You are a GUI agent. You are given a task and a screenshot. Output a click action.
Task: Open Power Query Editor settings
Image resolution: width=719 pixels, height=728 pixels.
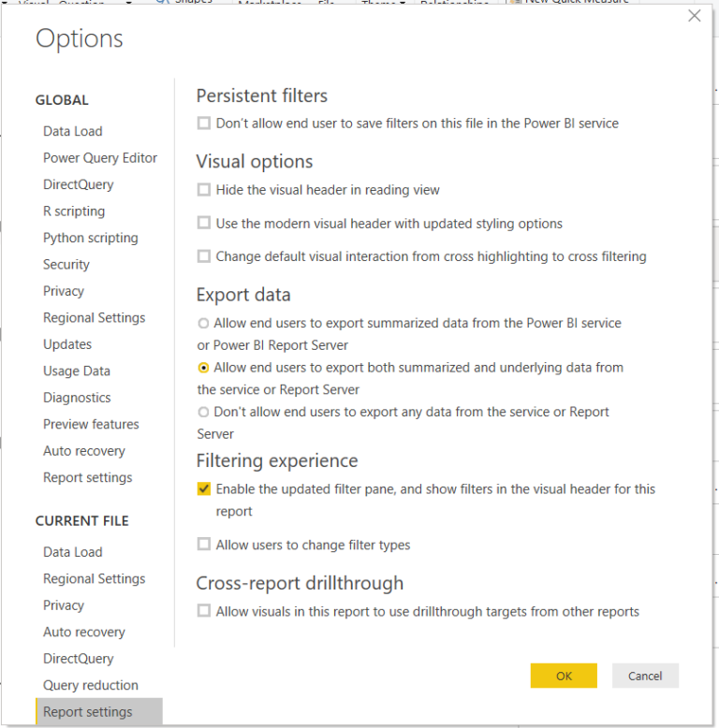100,158
